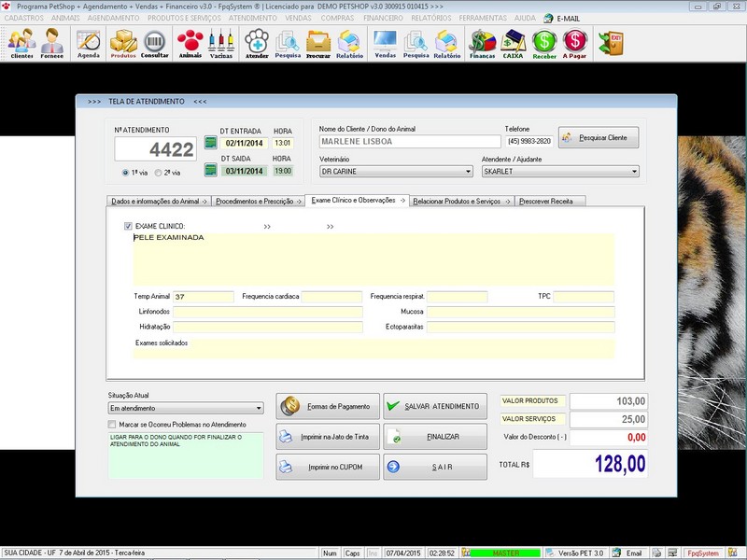747x560 pixels.
Task: Select the 2ª via radio button
Action: coord(160,173)
